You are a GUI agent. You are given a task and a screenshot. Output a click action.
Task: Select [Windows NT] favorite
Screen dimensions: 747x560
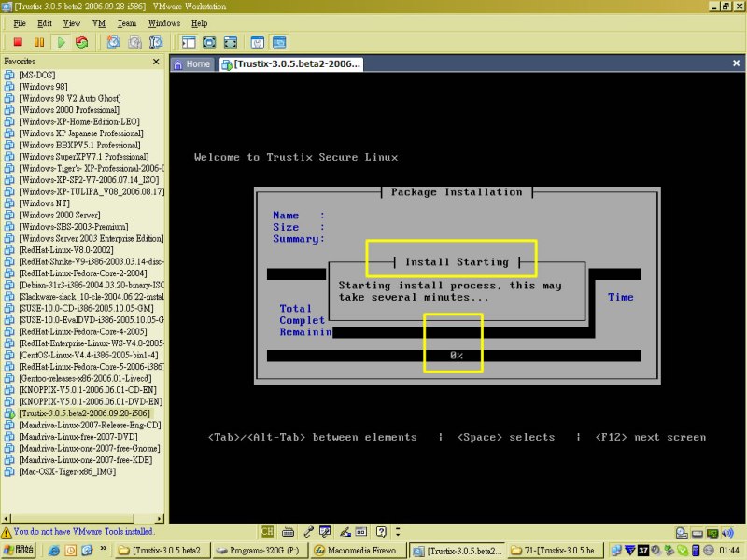pyautogui.click(x=44, y=203)
